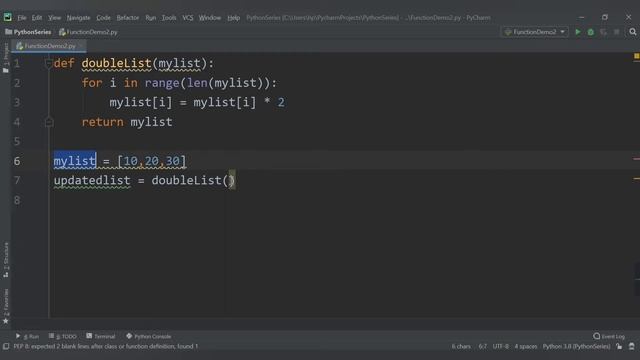Open the Tools menu
Viewport: 640px width, 360px height.
(x=169, y=18)
